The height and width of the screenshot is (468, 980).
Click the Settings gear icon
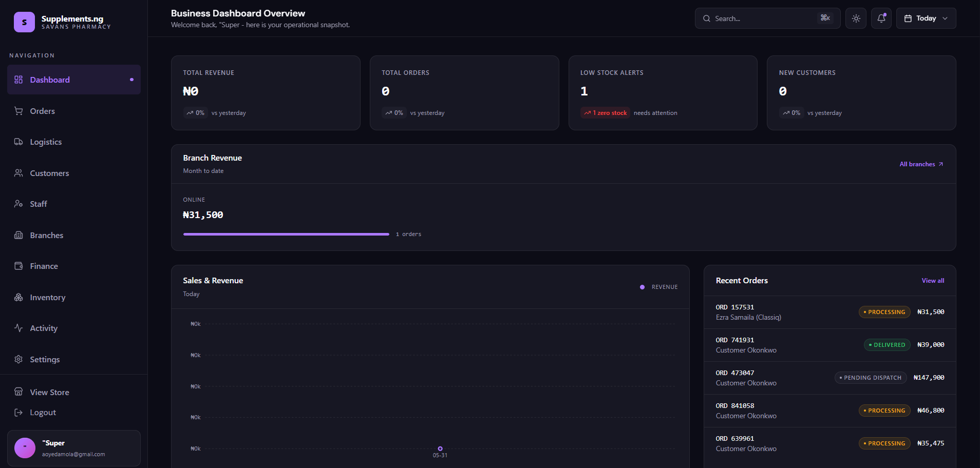click(18, 359)
